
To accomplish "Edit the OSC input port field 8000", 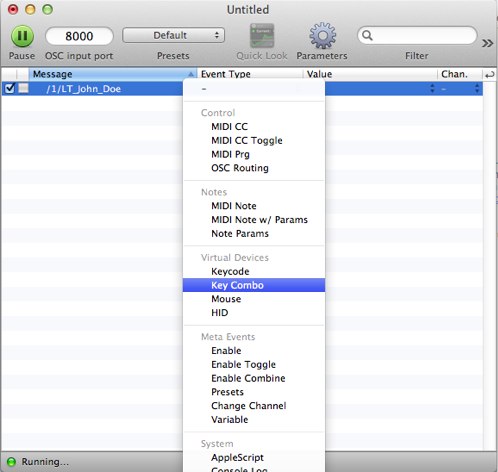I will pos(79,36).
